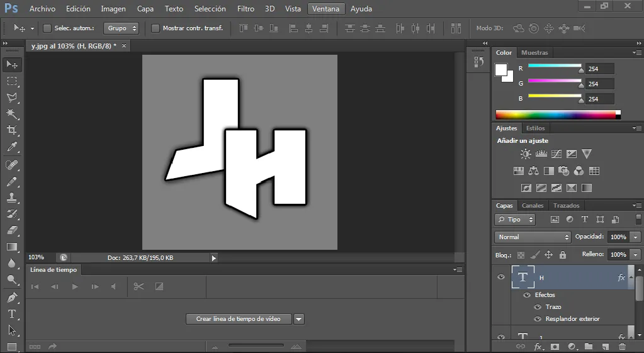This screenshot has width=644, height=353.
Task: Switch to the Muestras tab
Action: [534, 52]
